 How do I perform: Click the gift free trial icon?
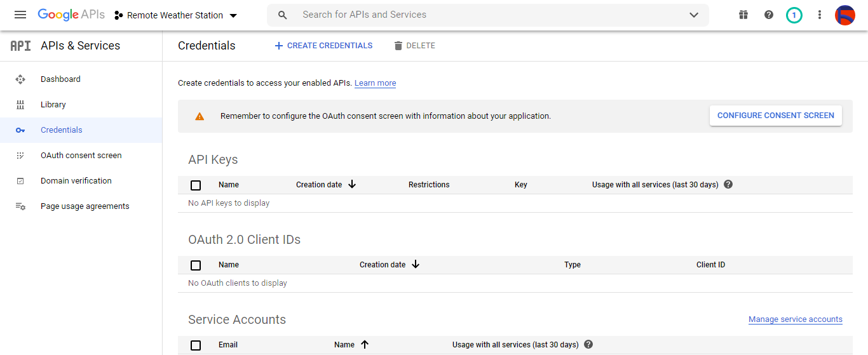coord(743,15)
